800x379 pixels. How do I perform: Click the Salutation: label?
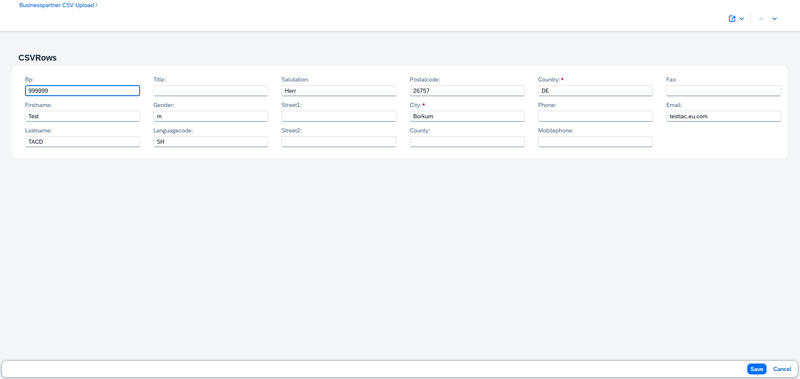295,80
